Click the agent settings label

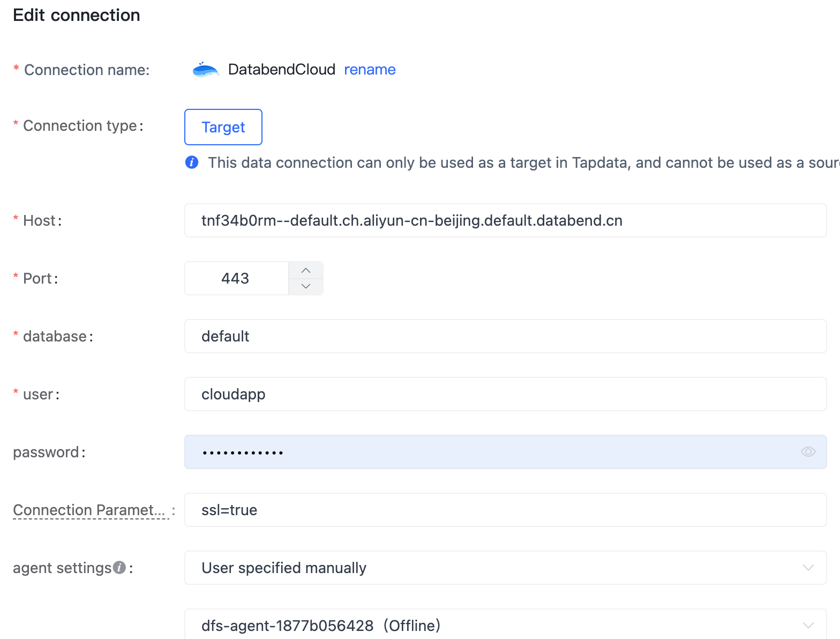pyautogui.click(x=62, y=568)
